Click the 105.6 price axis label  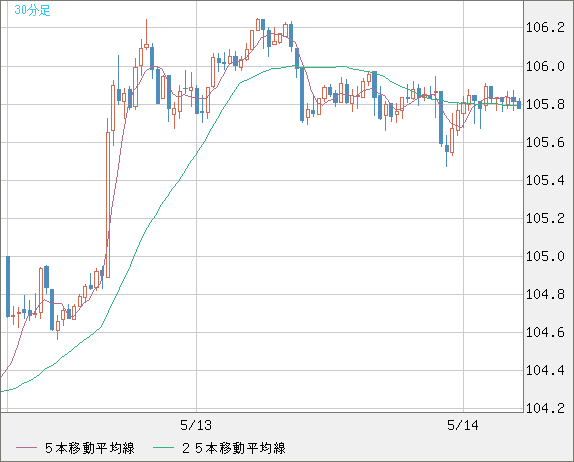(545, 142)
